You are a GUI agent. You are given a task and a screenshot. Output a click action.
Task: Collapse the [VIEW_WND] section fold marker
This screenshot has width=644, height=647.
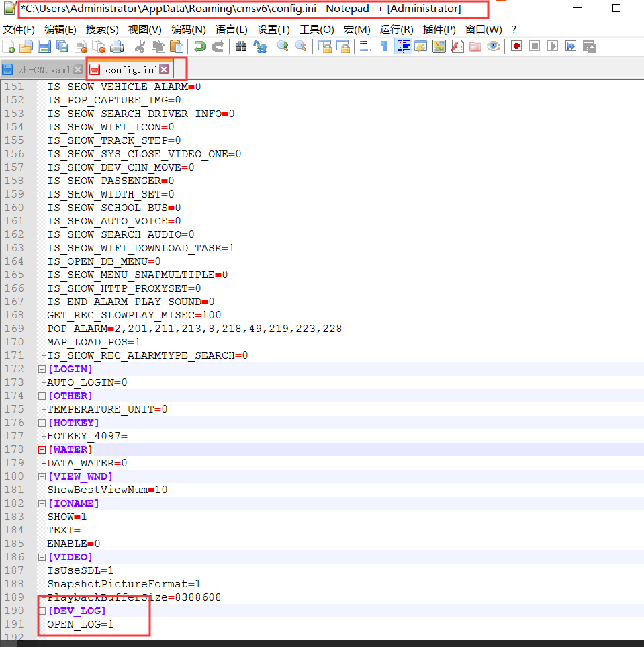pyautogui.click(x=42, y=476)
